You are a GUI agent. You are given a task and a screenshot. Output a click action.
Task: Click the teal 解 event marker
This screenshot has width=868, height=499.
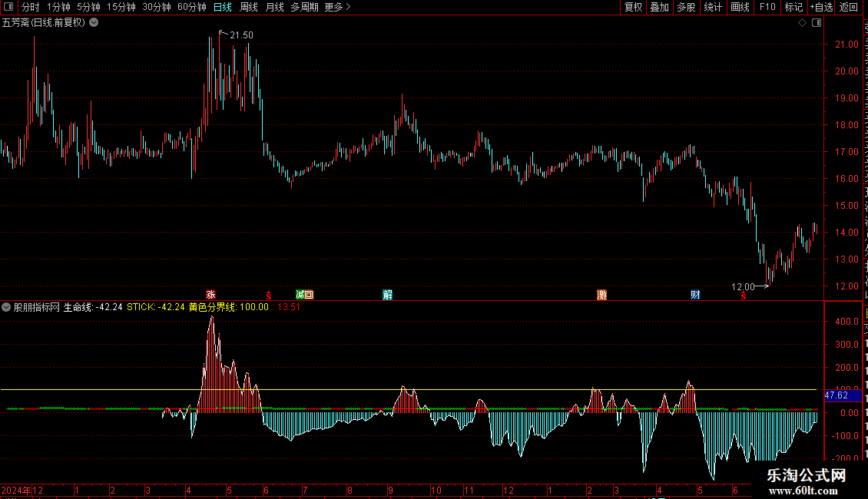(x=387, y=295)
